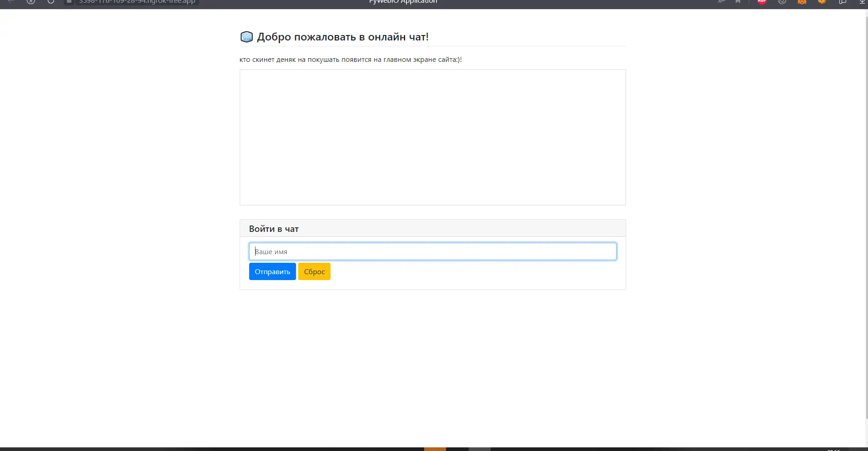This screenshot has width=868, height=451.
Task: Click the bookmark icon in the browser toolbar
Action: [738, 1]
